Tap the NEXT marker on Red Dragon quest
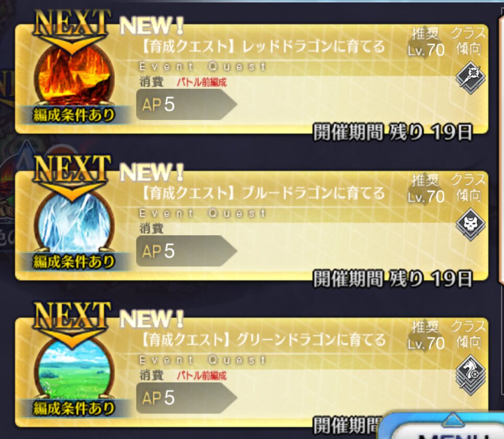This screenshot has width=504, height=439. (72, 30)
